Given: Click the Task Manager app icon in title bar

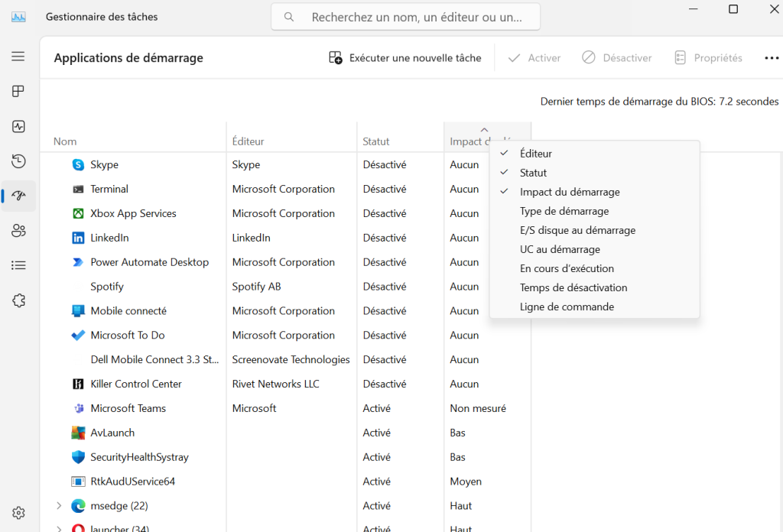Looking at the screenshot, I should pos(18,17).
